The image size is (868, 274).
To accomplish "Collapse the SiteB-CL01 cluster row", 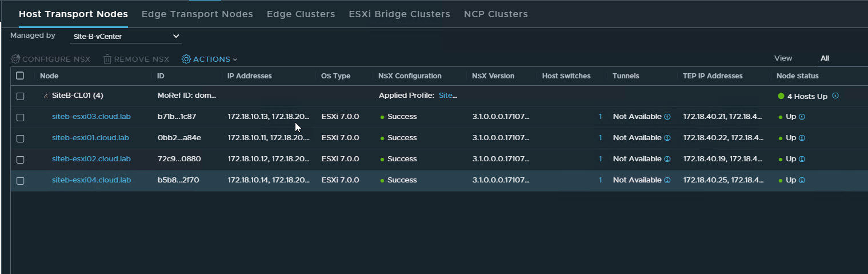I will click(45, 96).
